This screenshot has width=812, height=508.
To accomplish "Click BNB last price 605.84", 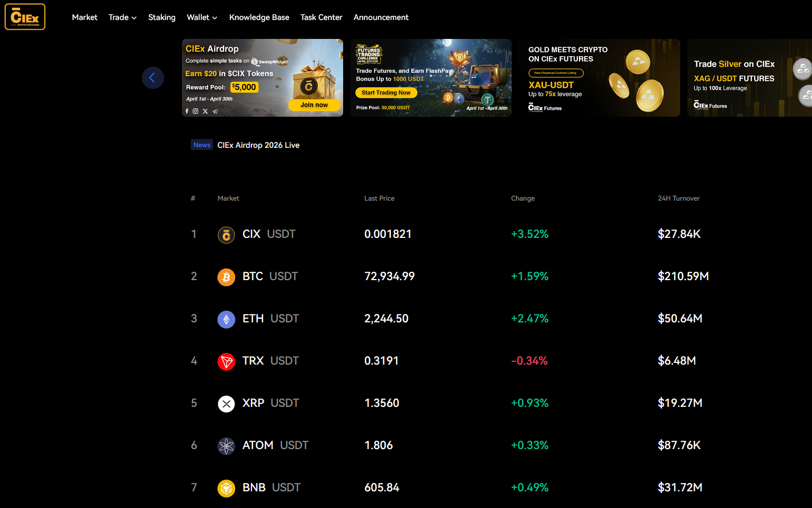I will [382, 487].
